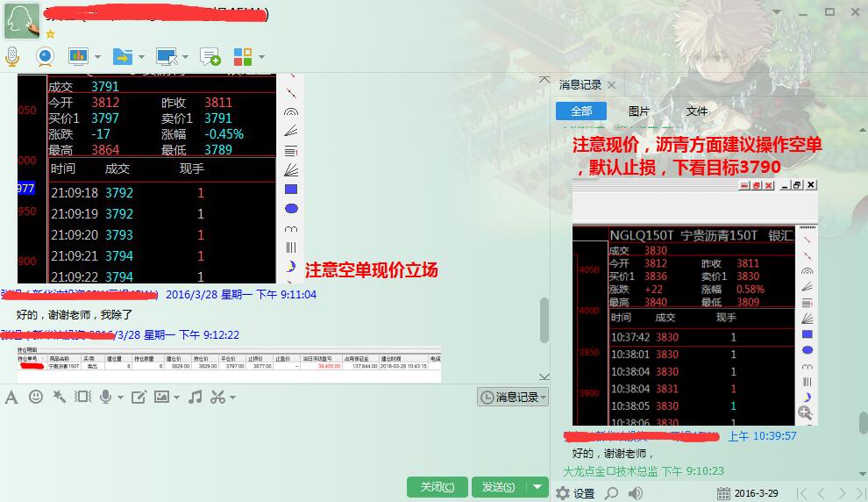Image resolution: width=868 pixels, height=502 pixels.
Task: Search message history with the magnifier icon
Action: point(611,493)
